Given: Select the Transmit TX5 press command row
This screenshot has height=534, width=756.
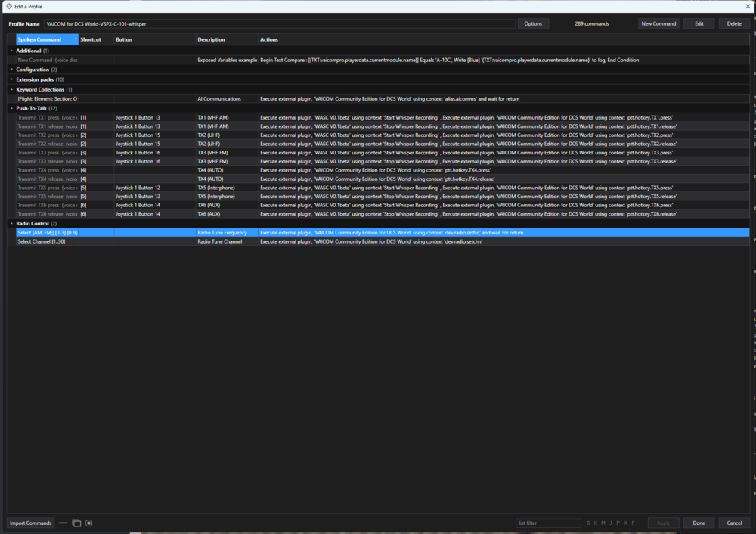Looking at the screenshot, I should click(383, 188).
